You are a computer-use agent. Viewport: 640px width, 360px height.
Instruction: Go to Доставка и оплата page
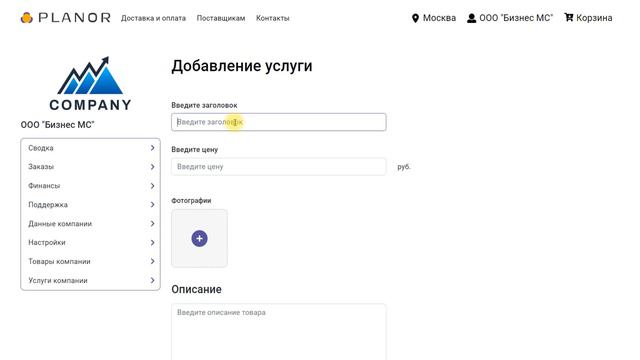pyautogui.click(x=153, y=18)
